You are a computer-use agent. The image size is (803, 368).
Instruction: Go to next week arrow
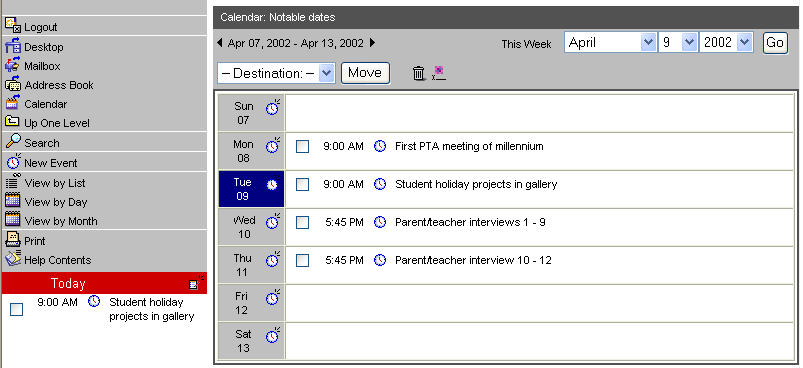coord(372,43)
